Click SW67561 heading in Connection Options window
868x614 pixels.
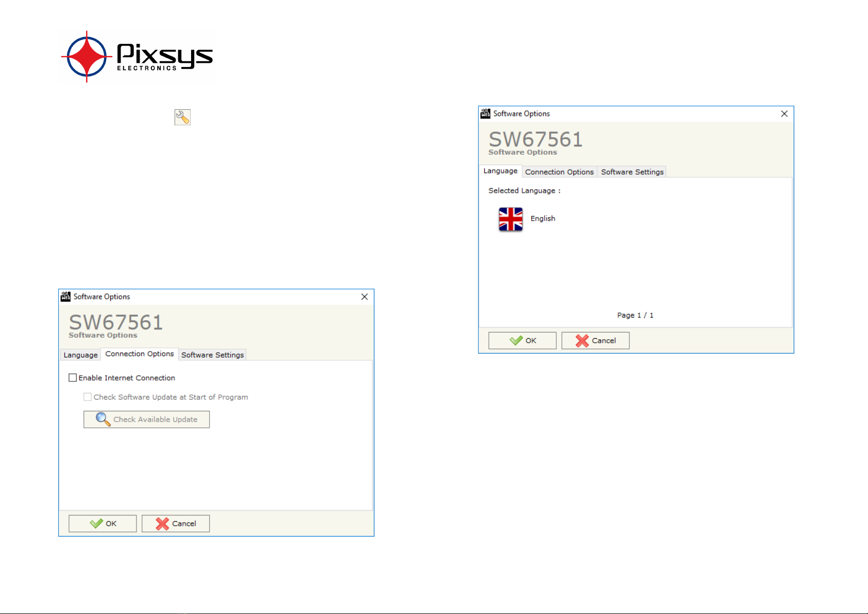115,322
